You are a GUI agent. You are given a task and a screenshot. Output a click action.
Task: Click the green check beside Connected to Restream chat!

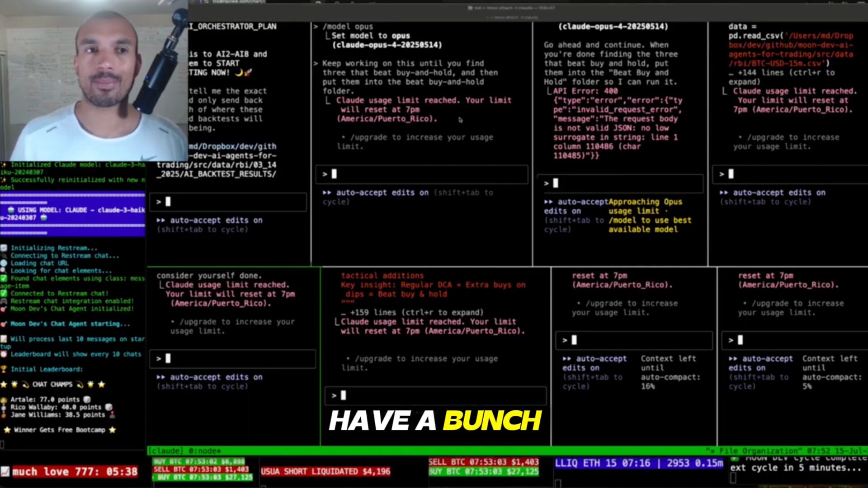pos(4,293)
